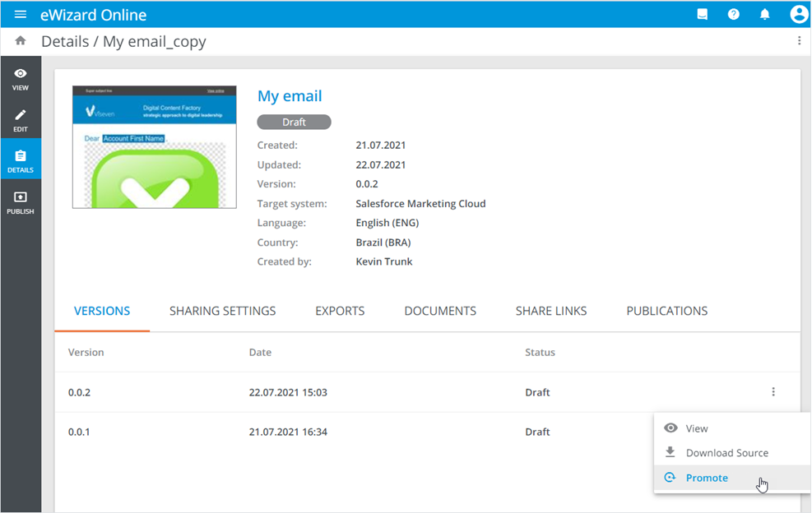The height and width of the screenshot is (513, 812).
Task: Open the messages icon in top bar
Action: pyautogui.click(x=702, y=15)
